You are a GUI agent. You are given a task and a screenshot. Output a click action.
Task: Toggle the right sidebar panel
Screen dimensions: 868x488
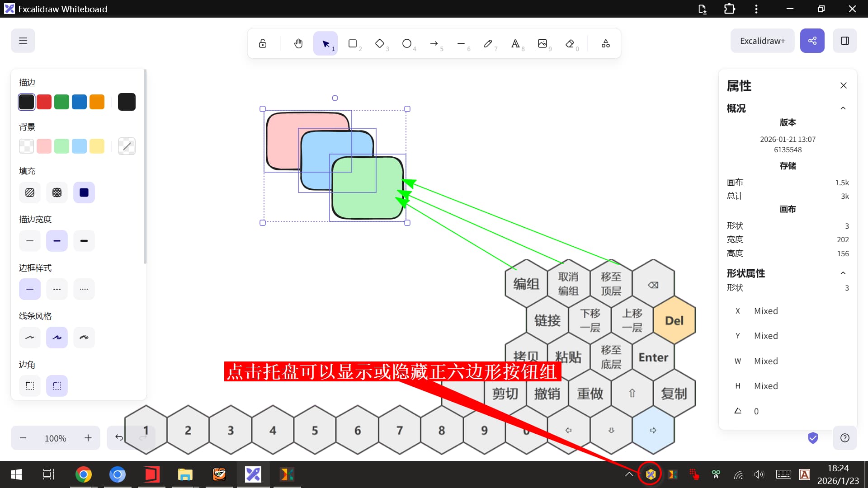pos(844,41)
